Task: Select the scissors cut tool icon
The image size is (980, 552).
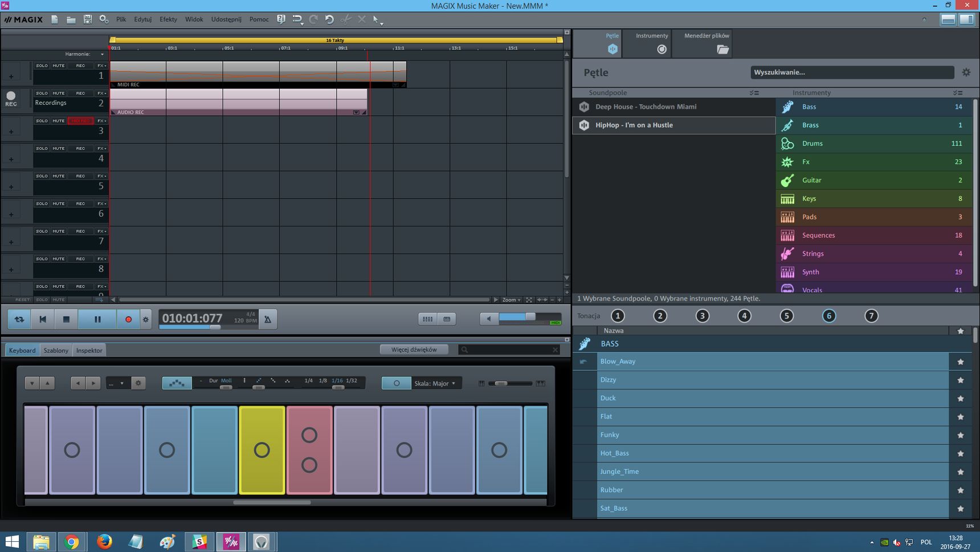Action: (x=346, y=19)
